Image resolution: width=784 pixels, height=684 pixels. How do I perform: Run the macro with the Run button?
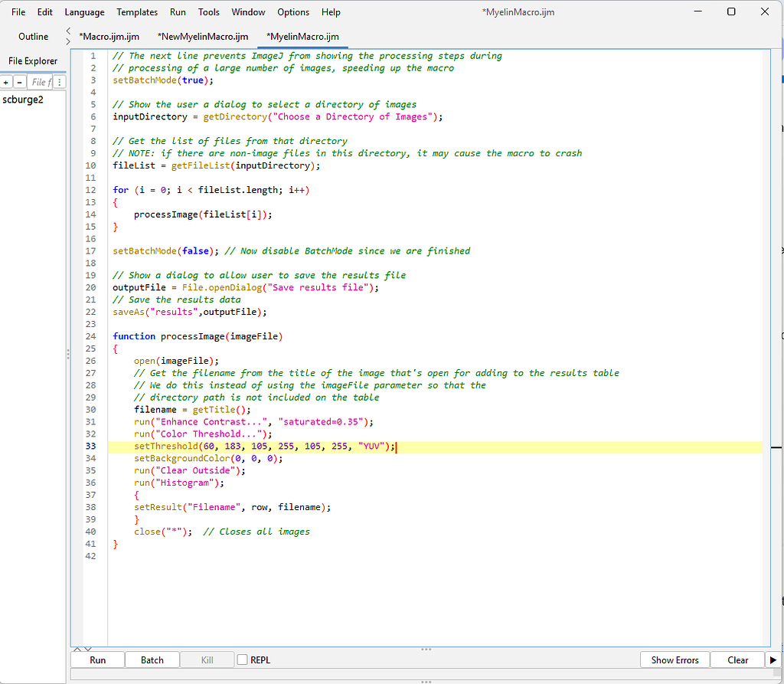[x=96, y=659]
